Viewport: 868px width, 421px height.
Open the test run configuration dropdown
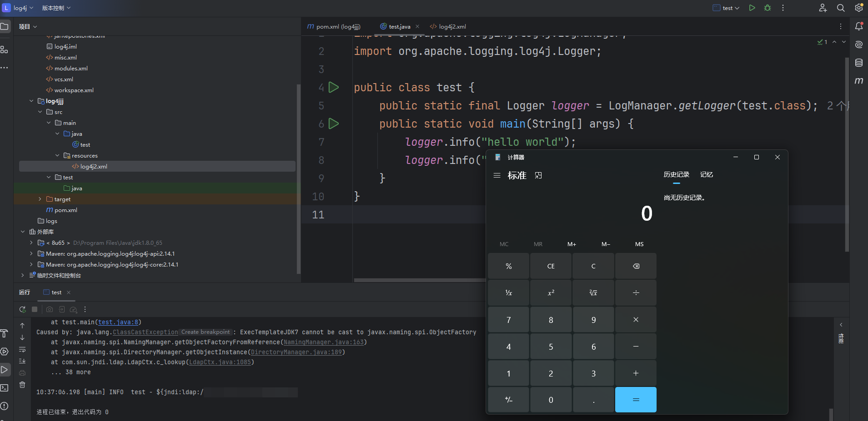point(727,8)
